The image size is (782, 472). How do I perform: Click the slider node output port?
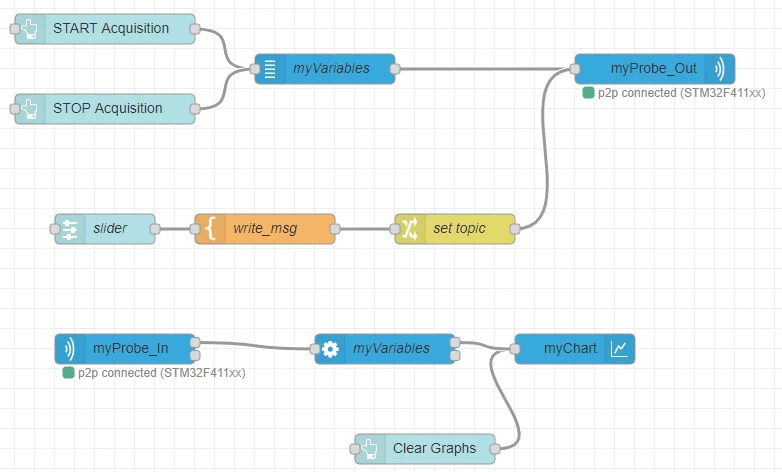point(155,229)
